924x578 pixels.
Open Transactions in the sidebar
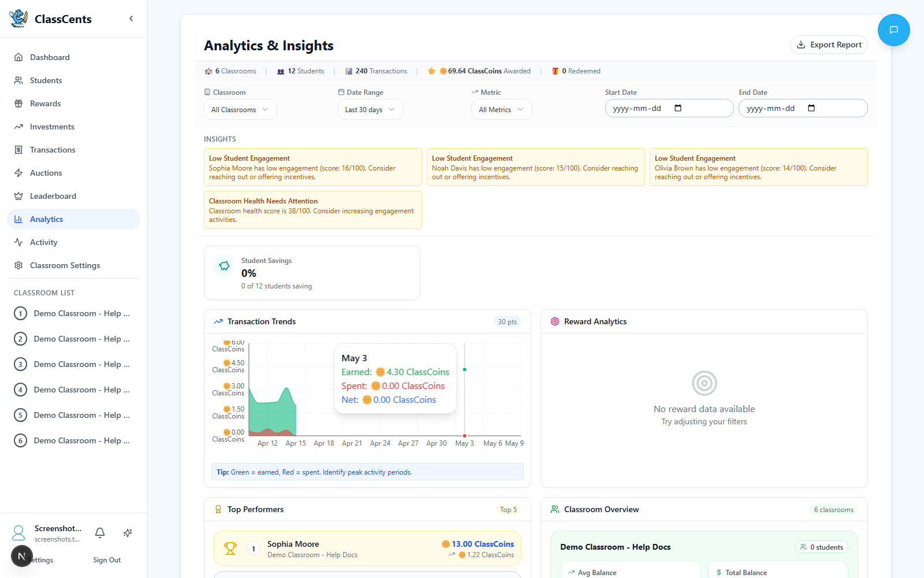pyautogui.click(x=73, y=150)
